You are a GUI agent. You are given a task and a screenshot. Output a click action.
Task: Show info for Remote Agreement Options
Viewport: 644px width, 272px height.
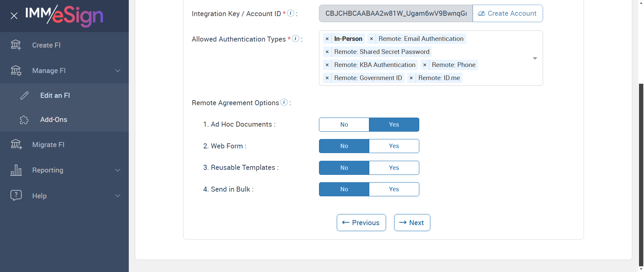pyautogui.click(x=284, y=102)
